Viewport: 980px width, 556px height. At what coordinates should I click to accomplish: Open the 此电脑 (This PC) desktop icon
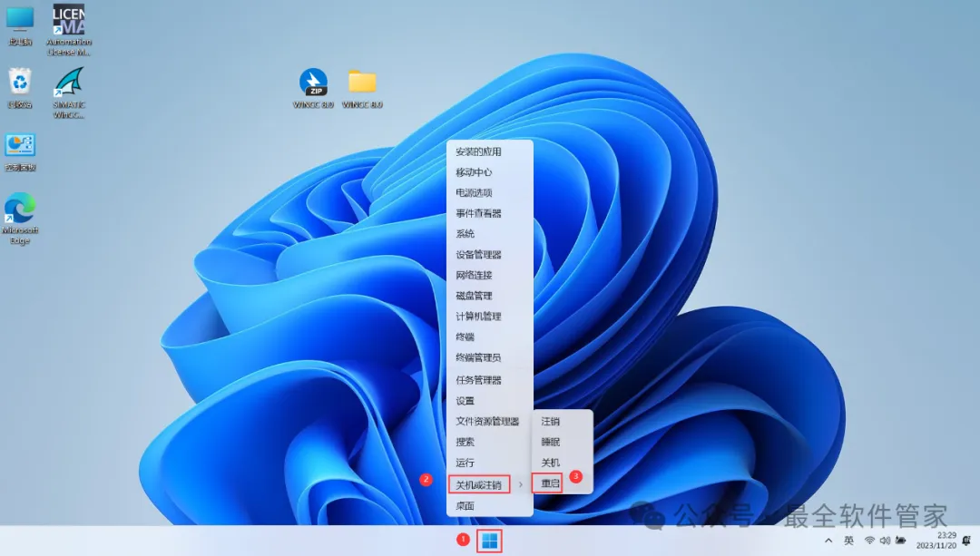coord(19,26)
